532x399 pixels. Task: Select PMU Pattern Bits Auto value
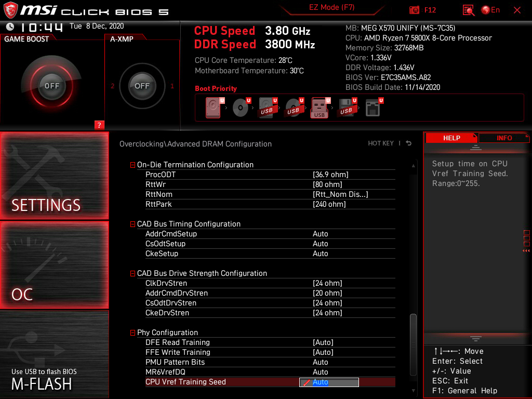click(x=320, y=362)
